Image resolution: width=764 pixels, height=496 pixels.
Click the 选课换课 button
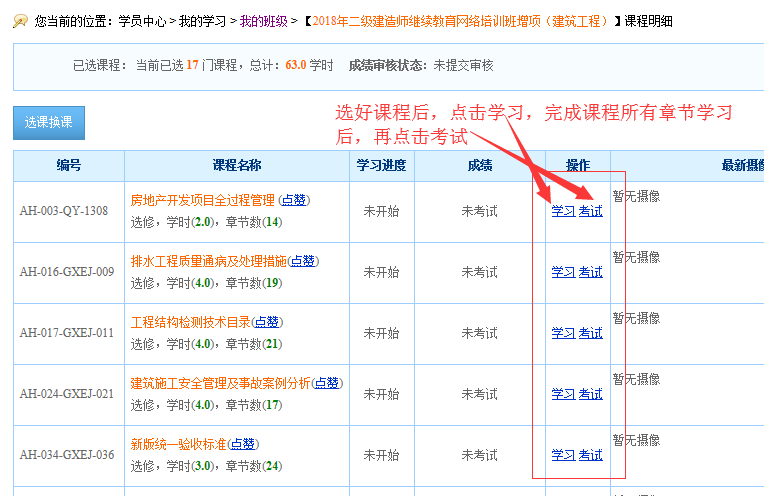point(49,122)
